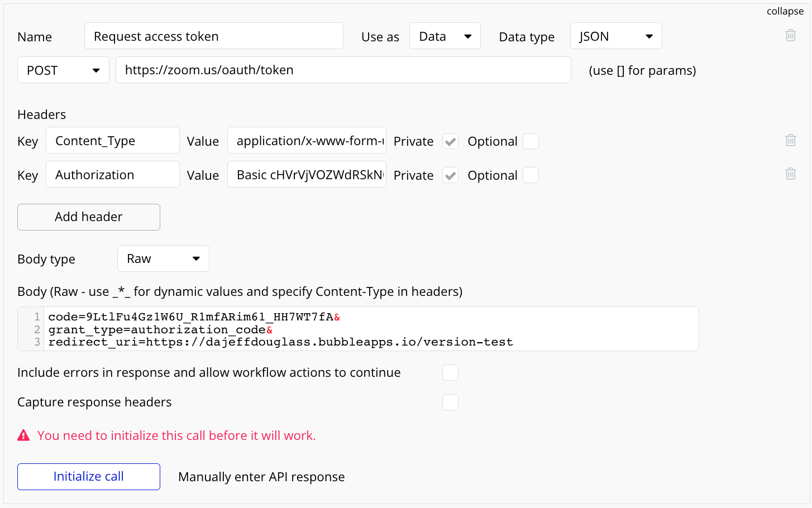812x508 pixels.
Task: Check Capture response headers box
Action: 450,402
